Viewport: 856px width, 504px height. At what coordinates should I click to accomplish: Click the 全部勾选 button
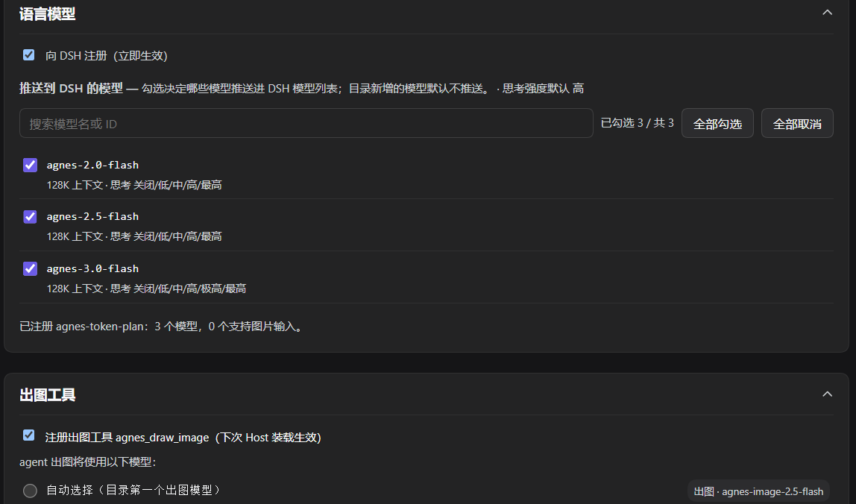click(717, 124)
